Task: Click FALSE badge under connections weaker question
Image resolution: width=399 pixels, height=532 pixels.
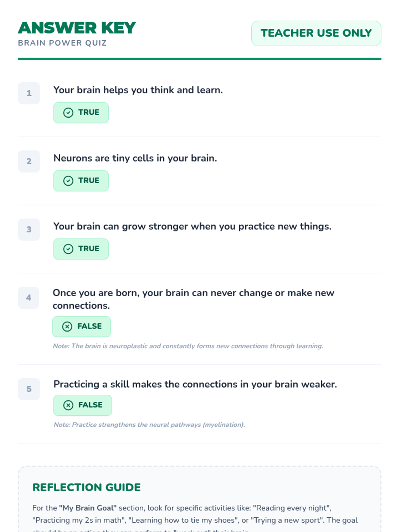Action: [83, 405]
